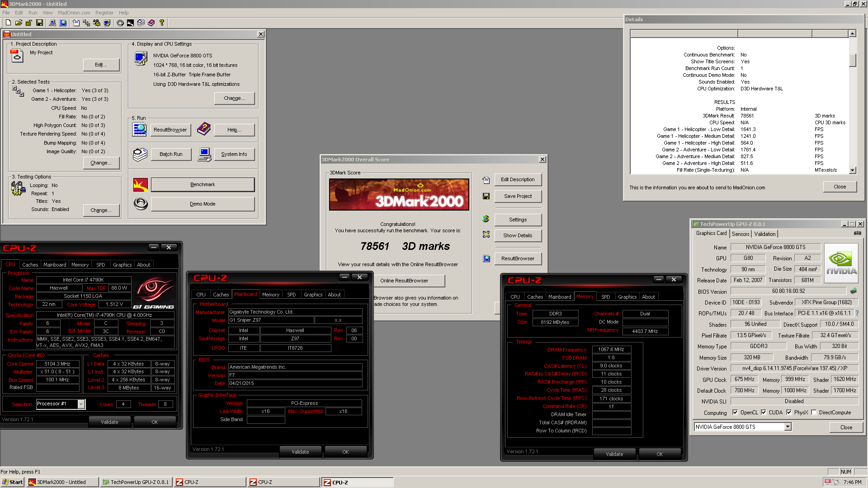This screenshot has height=488, width=868.
Task: Click the GPU-Z BIOS save icon
Action: coord(854,291)
